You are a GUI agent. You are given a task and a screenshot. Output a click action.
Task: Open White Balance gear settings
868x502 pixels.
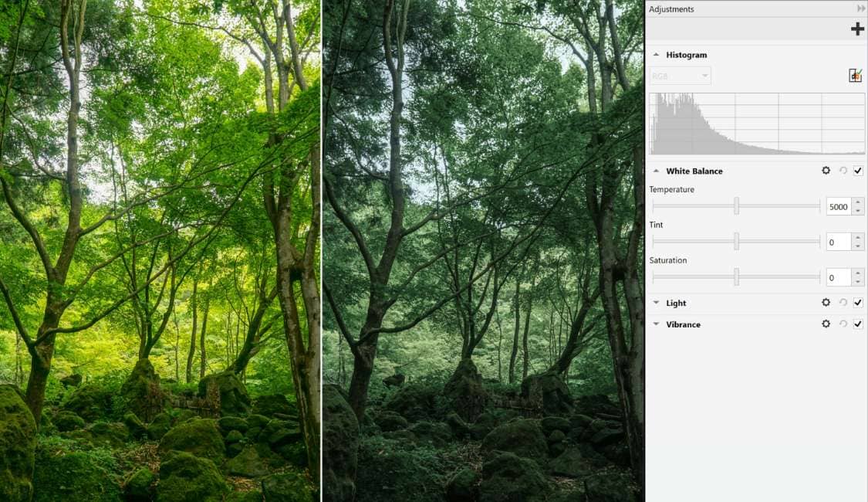[x=826, y=171]
